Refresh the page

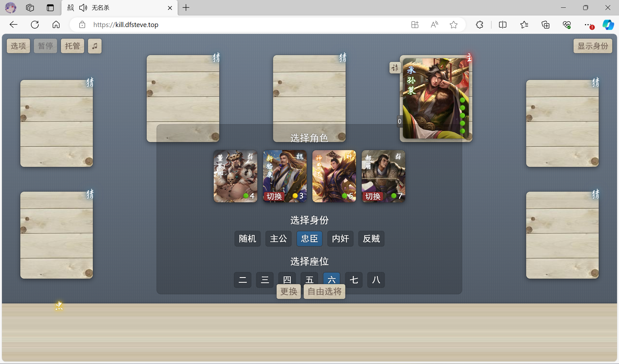[35, 25]
